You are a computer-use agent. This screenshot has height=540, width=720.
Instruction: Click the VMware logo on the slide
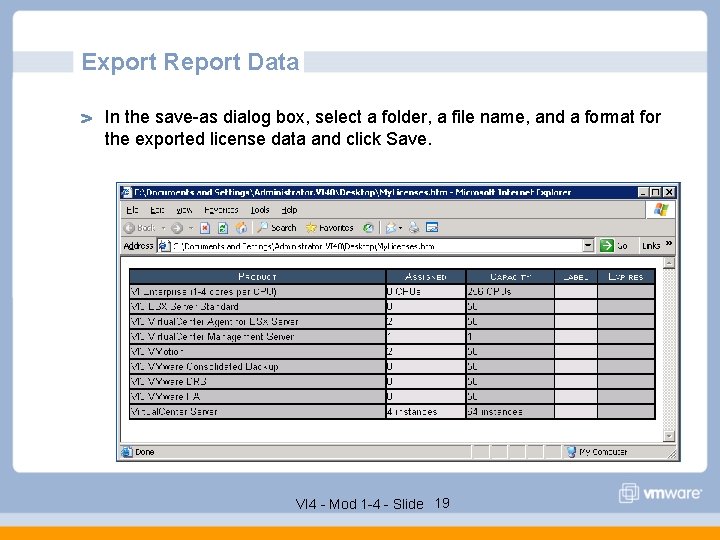[x=660, y=493]
